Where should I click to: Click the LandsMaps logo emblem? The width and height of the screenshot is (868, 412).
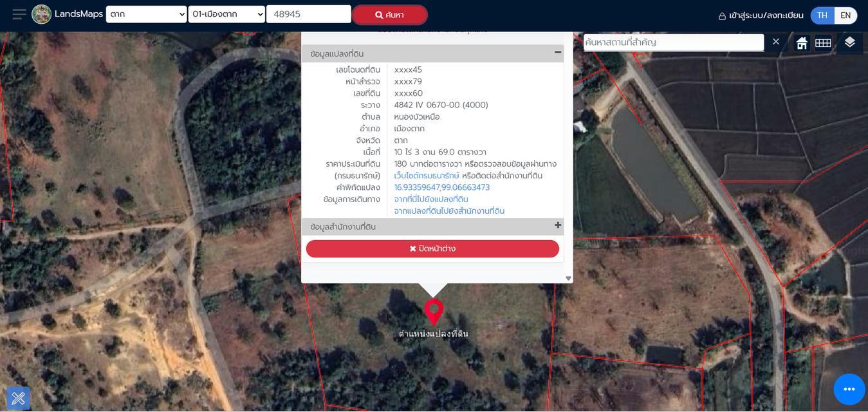42,14
